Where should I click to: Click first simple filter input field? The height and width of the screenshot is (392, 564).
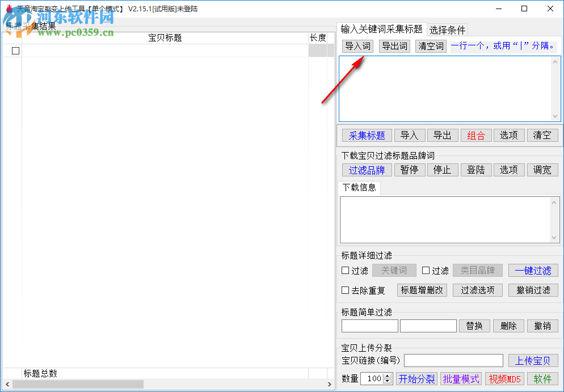[x=370, y=326]
